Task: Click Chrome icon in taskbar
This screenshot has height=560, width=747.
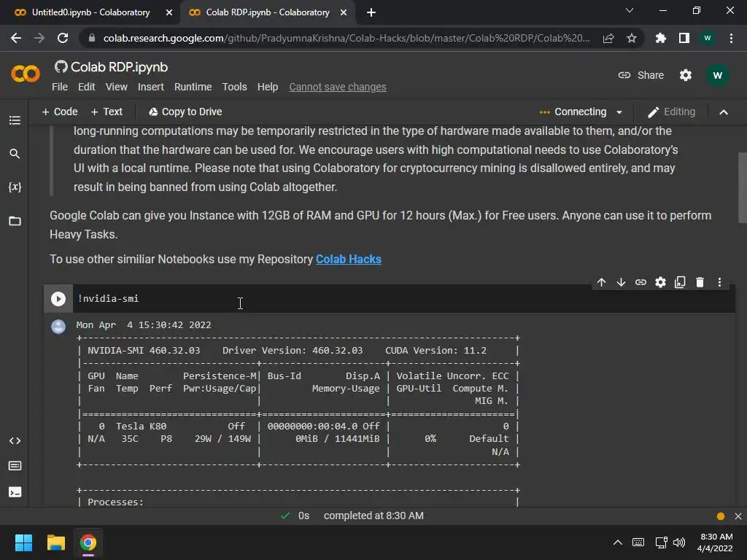Action: [x=88, y=542]
